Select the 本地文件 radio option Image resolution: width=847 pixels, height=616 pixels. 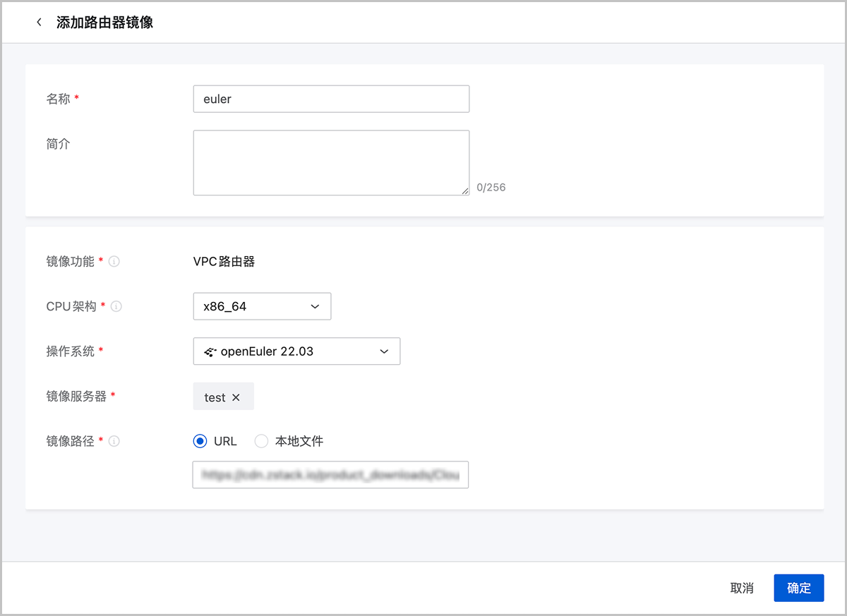[261, 442]
